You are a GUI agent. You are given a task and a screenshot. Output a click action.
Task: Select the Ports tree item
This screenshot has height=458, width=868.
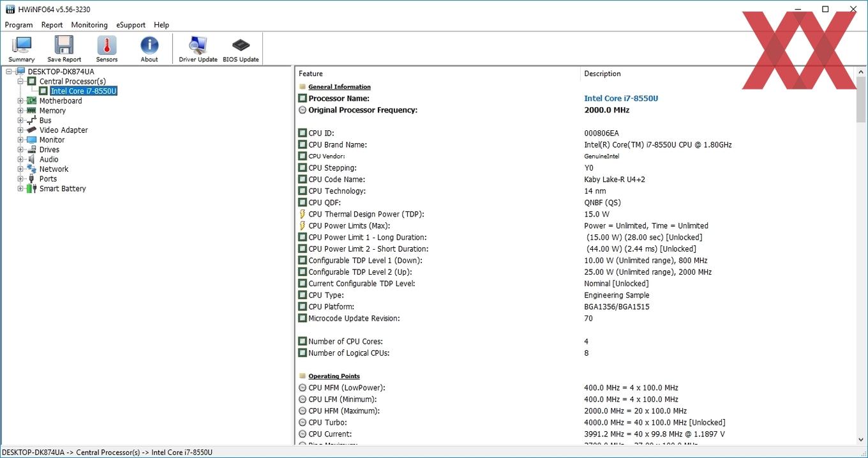[x=48, y=179]
